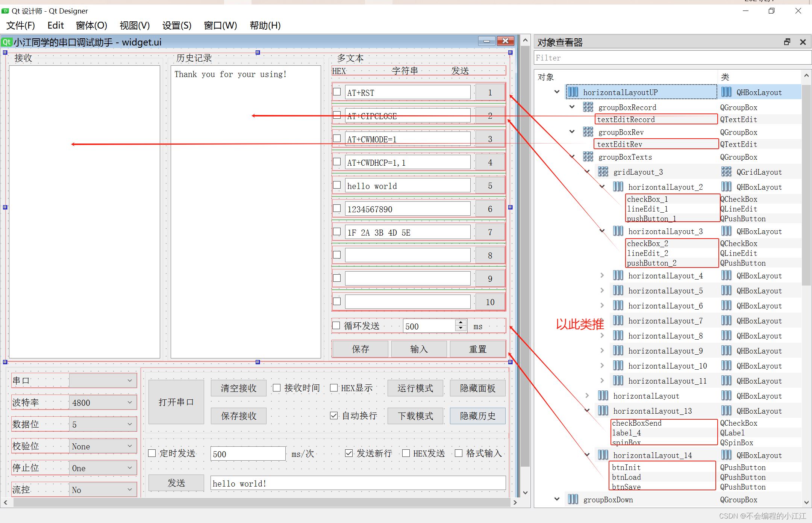This screenshot has height=523, width=812.
Task: Increase the 循环发送 spinbox value
Action: 461,322
